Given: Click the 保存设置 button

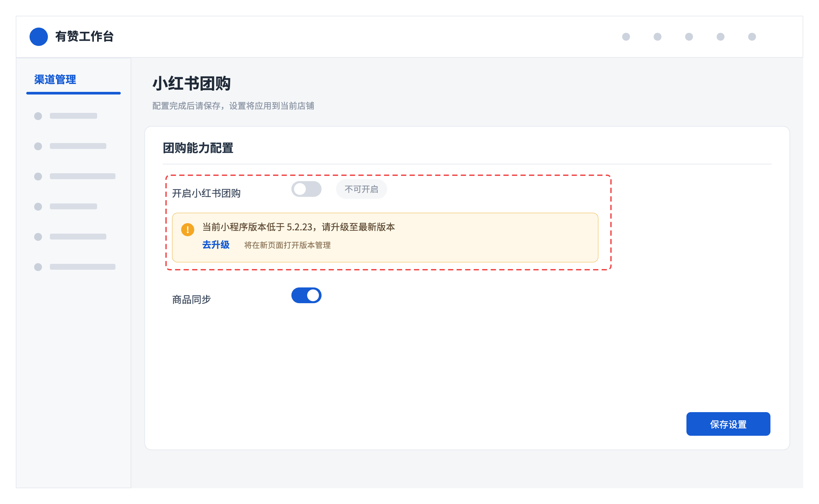Looking at the screenshot, I should pos(728,424).
